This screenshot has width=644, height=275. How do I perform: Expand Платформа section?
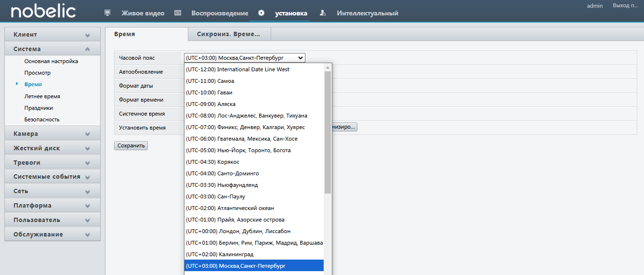[53, 205]
